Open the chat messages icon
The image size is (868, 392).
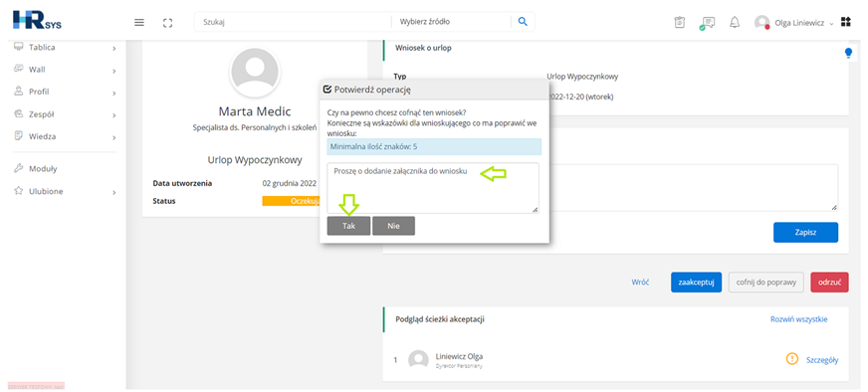(707, 23)
